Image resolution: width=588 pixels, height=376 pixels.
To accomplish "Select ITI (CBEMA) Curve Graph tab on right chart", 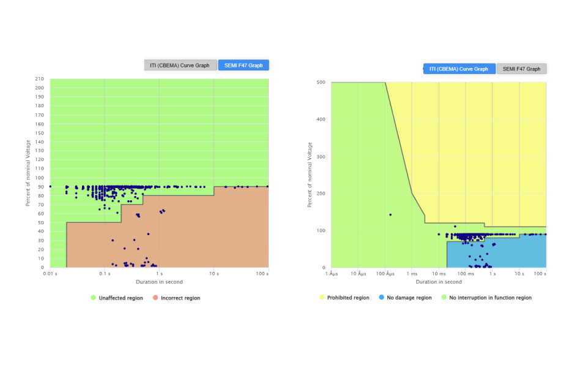I will tap(459, 69).
